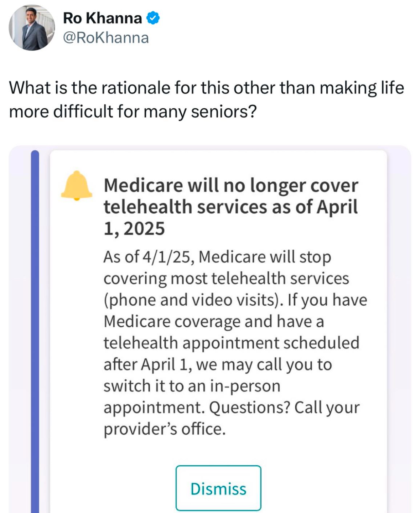420x513 pixels.
Task: Click the "provider's office." closing text
Action: tap(165, 429)
